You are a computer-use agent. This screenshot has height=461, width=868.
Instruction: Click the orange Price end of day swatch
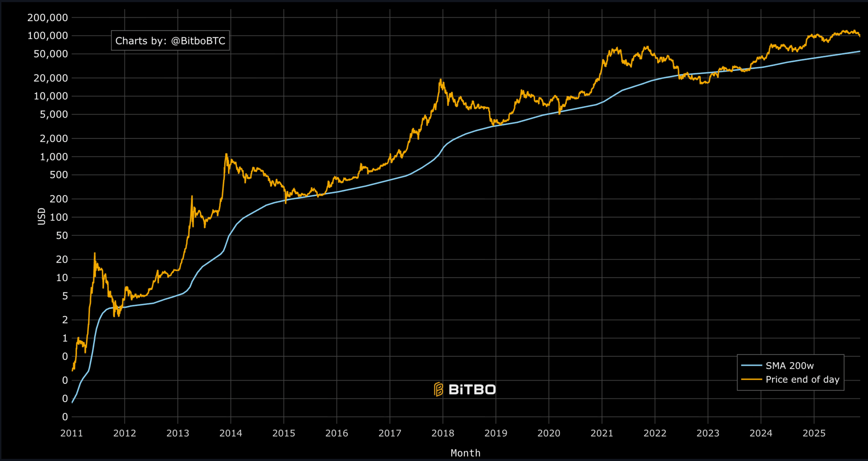click(x=751, y=380)
